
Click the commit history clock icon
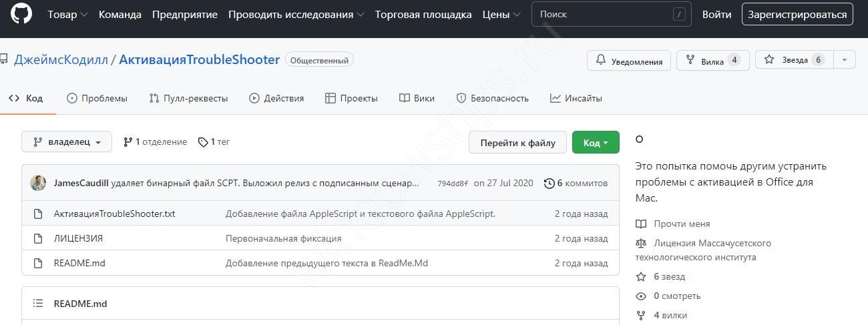[x=549, y=183]
